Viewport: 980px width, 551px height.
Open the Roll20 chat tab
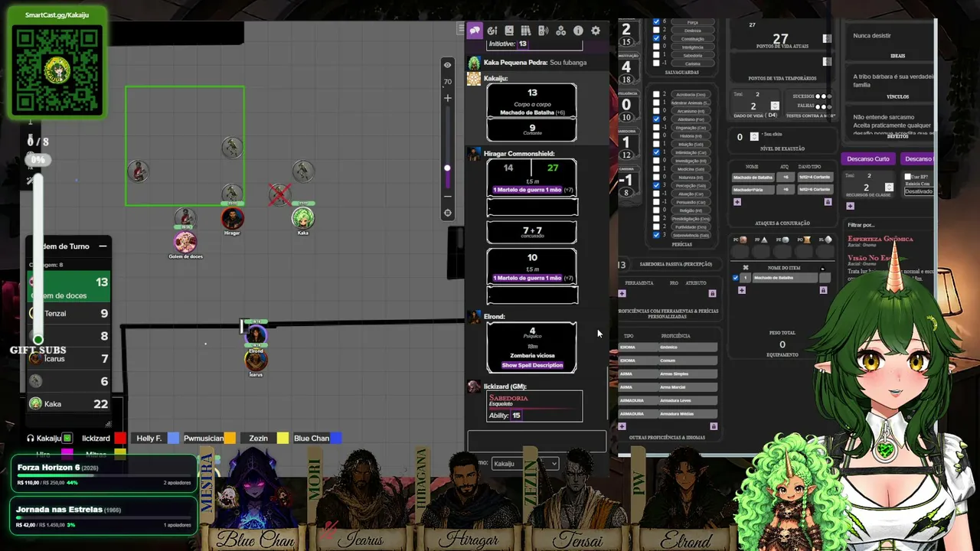point(475,31)
